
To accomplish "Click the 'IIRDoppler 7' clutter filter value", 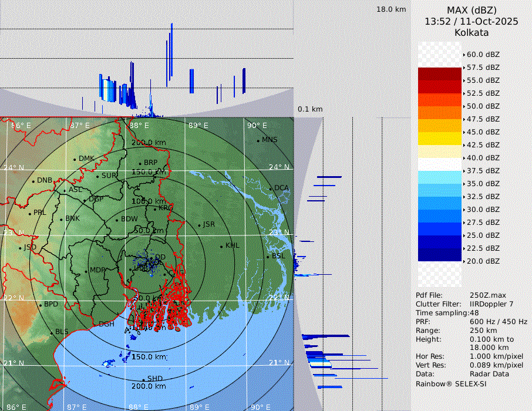I will tap(491, 304).
